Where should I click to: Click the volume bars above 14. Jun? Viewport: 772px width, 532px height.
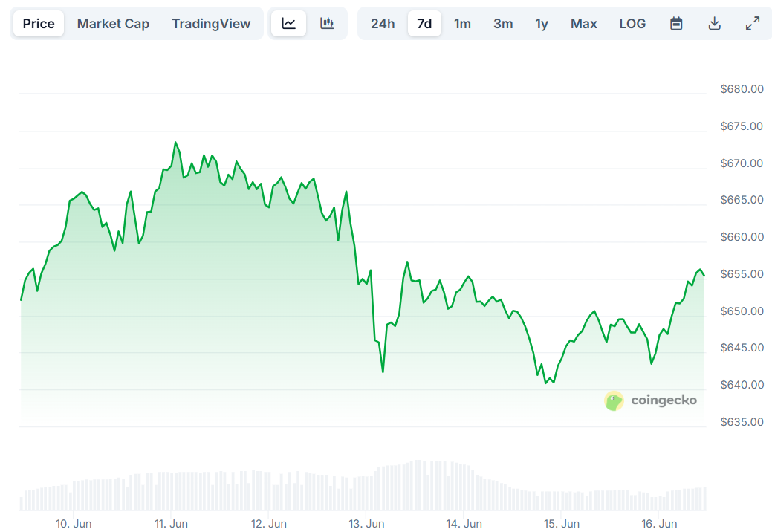click(x=461, y=487)
